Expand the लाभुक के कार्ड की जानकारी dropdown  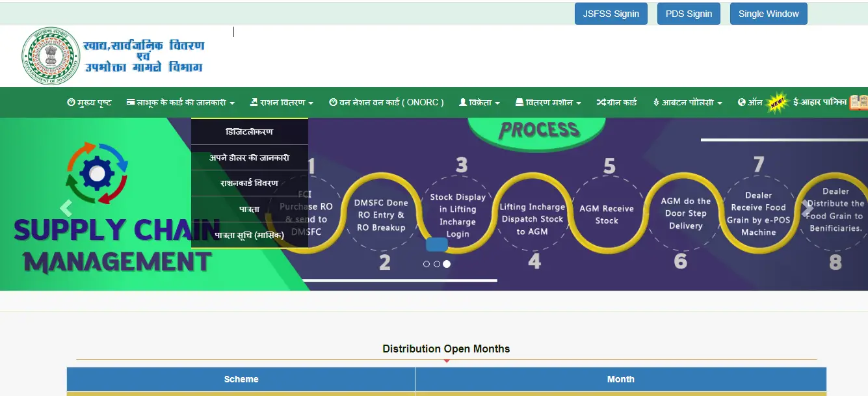click(181, 103)
